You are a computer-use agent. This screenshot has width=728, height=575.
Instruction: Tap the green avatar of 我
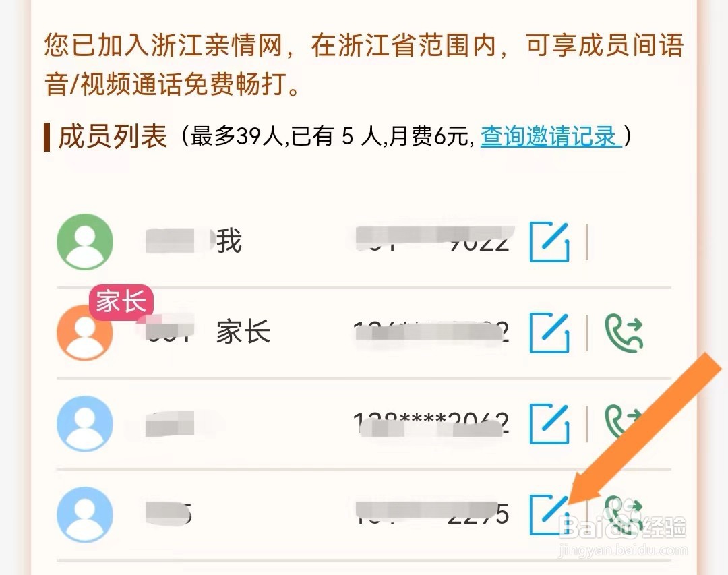click(85, 241)
